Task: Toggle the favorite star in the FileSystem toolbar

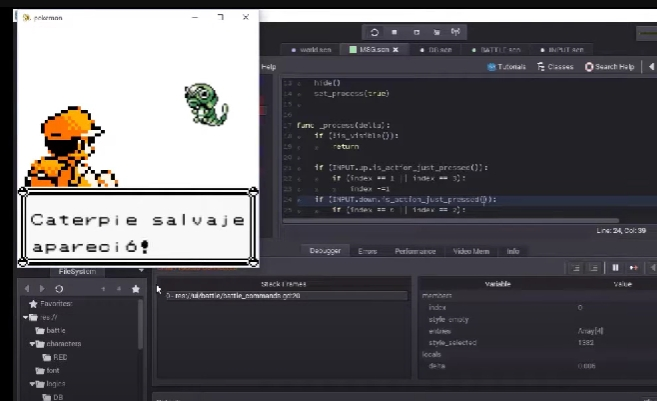Action: [x=136, y=289]
